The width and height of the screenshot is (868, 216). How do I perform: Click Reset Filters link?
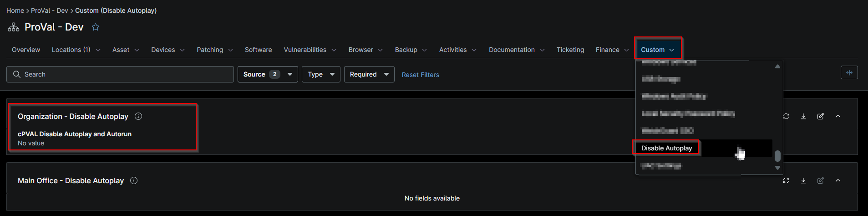point(421,75)
